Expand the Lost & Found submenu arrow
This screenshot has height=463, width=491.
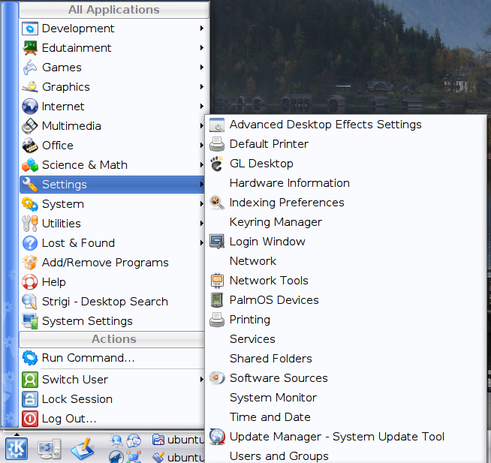(201, 243)
